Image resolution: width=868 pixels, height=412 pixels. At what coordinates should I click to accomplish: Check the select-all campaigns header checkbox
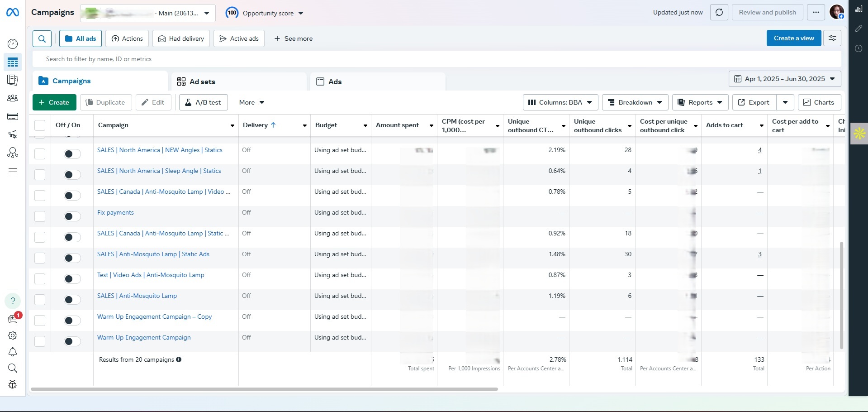click(40, 125)
